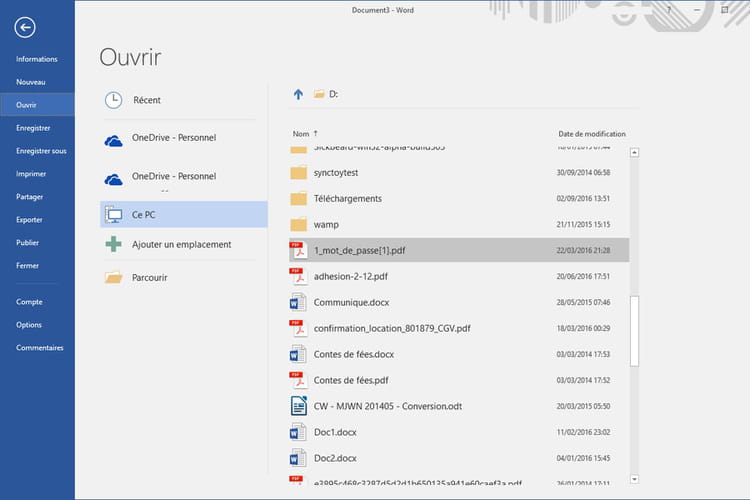Click the file list scrollbar thumb

[x=634, y=331]
